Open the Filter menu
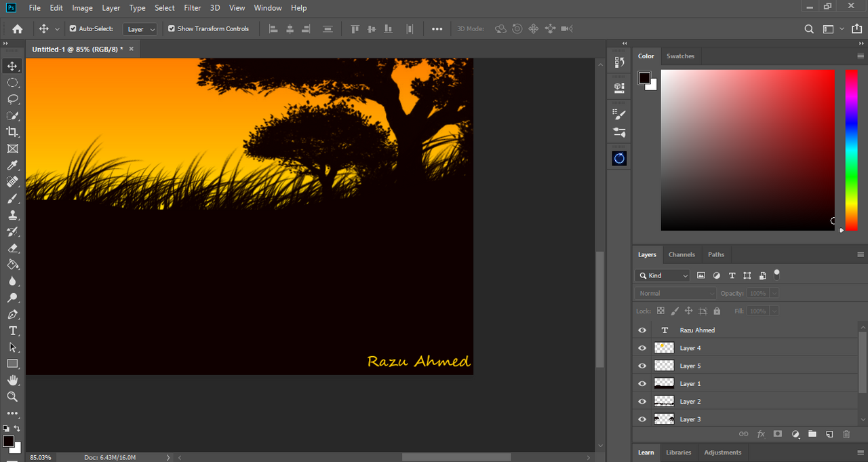This screenshot has width=868, height=462. [193, 8]
